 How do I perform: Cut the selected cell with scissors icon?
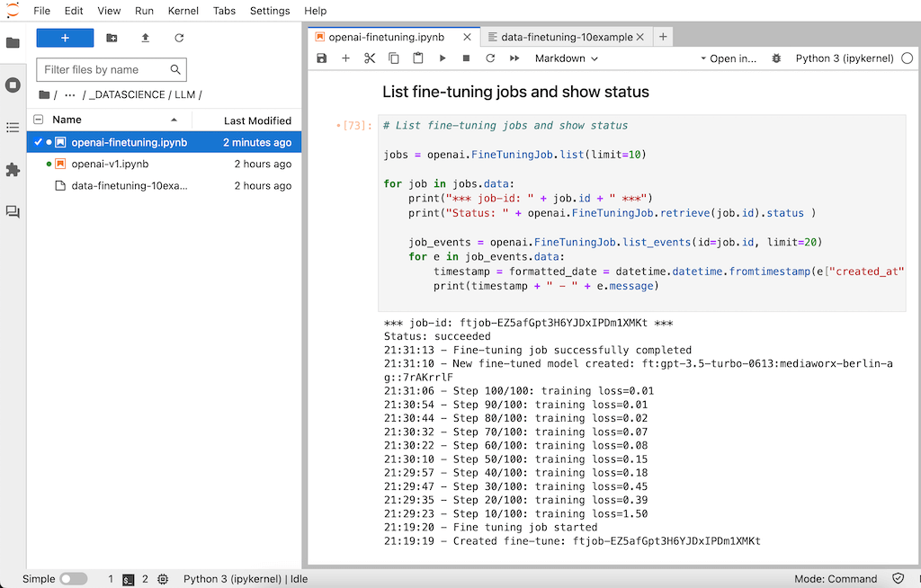pos(370,58)
